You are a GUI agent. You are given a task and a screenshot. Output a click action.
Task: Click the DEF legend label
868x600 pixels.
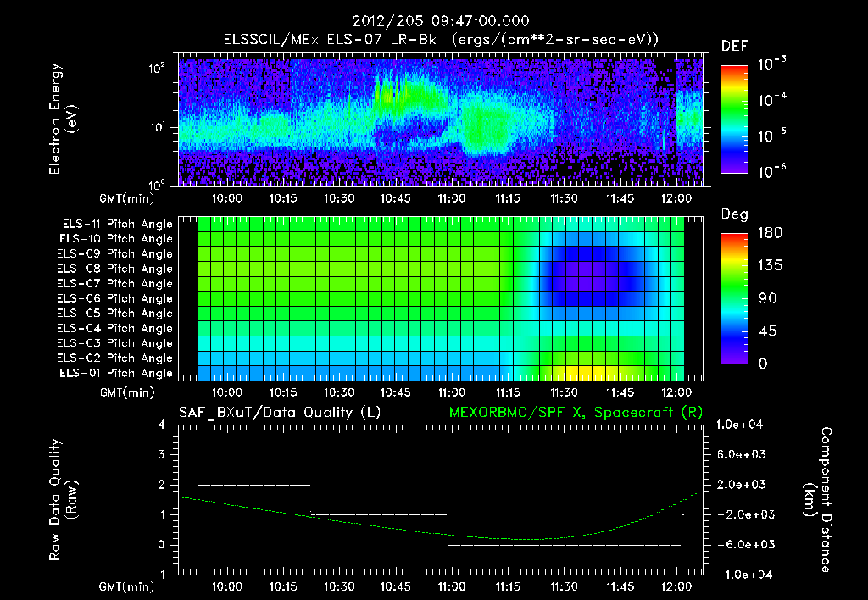tap(735, 46)
